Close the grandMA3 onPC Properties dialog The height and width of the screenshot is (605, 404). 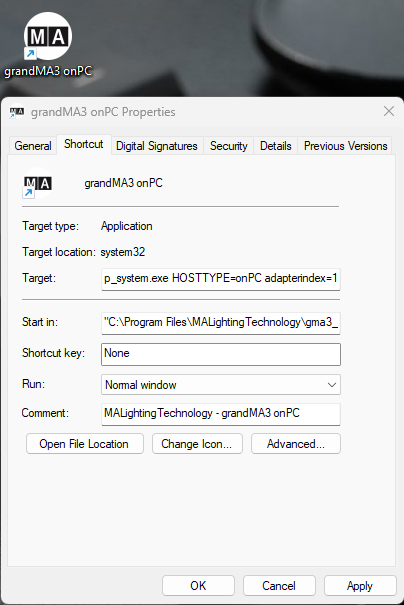pyautogui.click(x=389, y=111)
